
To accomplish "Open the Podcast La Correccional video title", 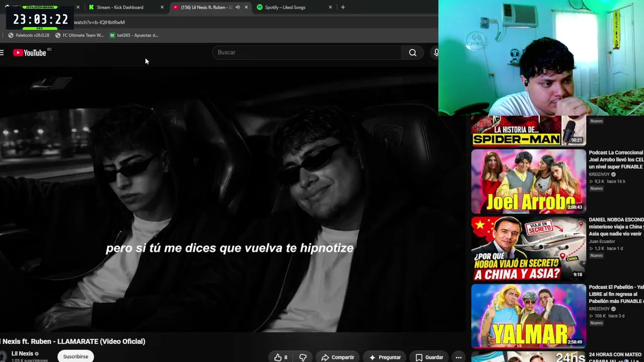I will 616,159.
